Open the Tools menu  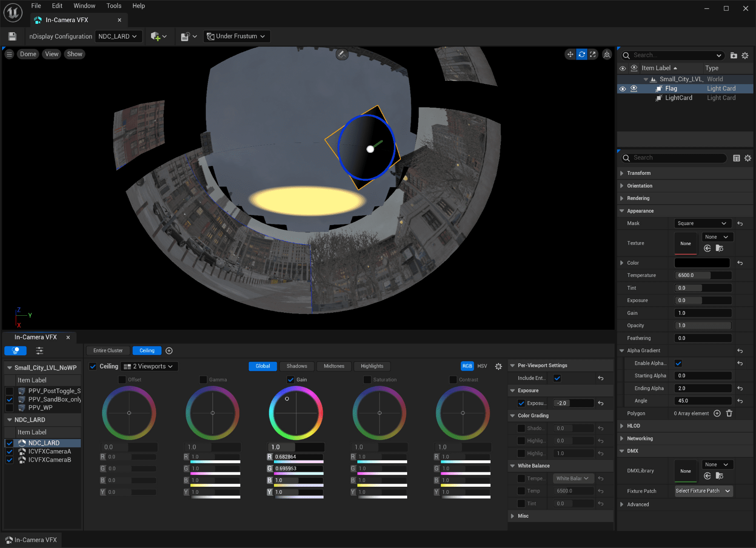[x=114, y=6]
